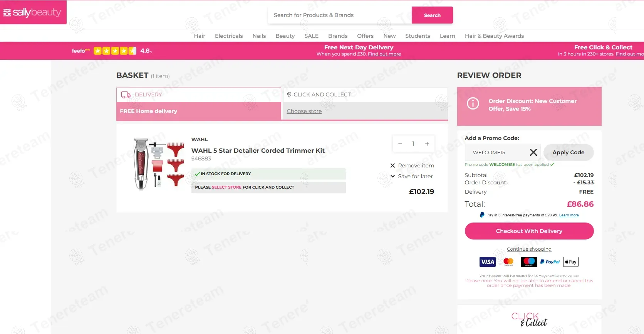Click the Order Discount - £15.33 value
644x334 pixels.
point(583,182)
